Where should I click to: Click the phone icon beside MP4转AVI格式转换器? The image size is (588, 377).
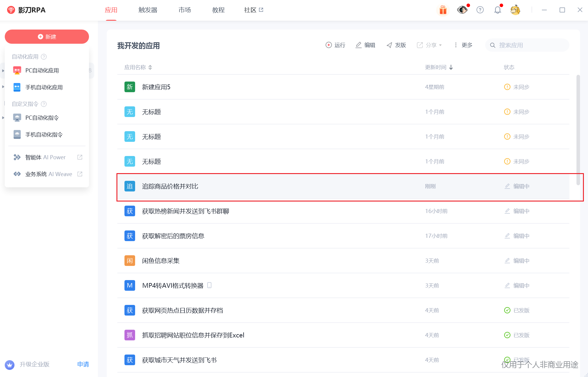click(209, 285)
